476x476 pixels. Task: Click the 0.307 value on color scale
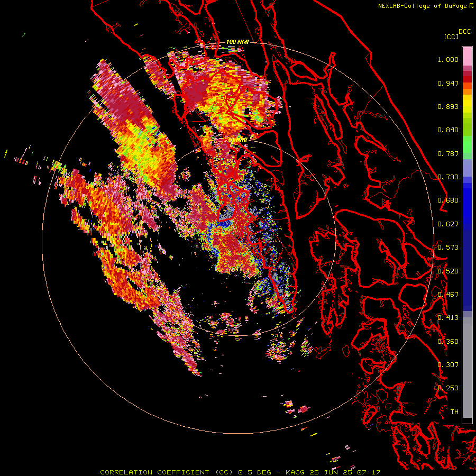tap(448, 365)
